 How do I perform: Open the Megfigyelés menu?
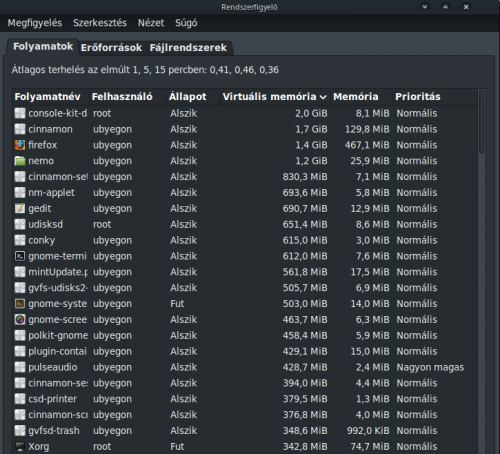coord(35,23)
